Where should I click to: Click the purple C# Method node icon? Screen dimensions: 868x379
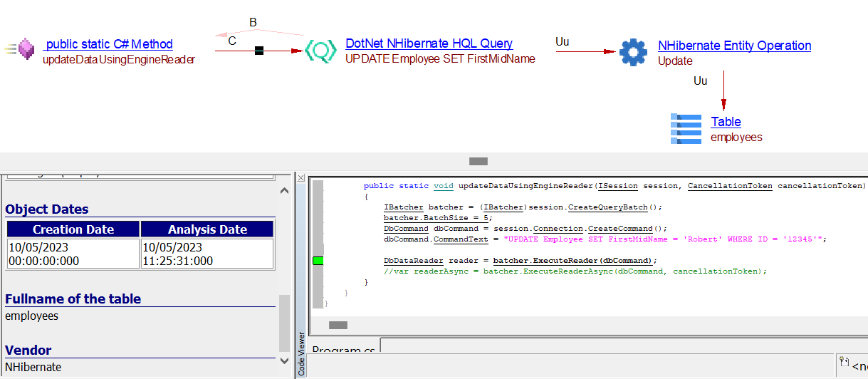coord(26,49)
